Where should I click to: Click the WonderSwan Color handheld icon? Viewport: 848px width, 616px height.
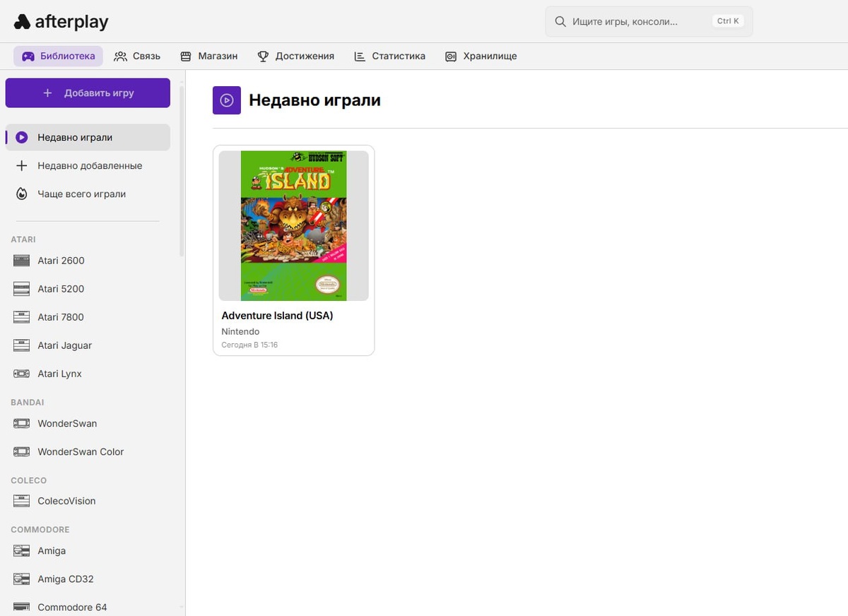point(22,452)
